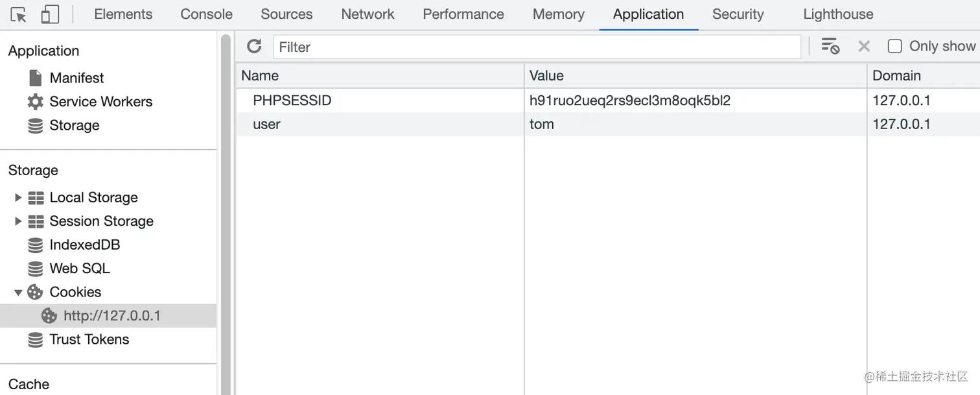Switch to the Network tab
The height and width of the screenshot is (395, 980).
coord(367,14)
